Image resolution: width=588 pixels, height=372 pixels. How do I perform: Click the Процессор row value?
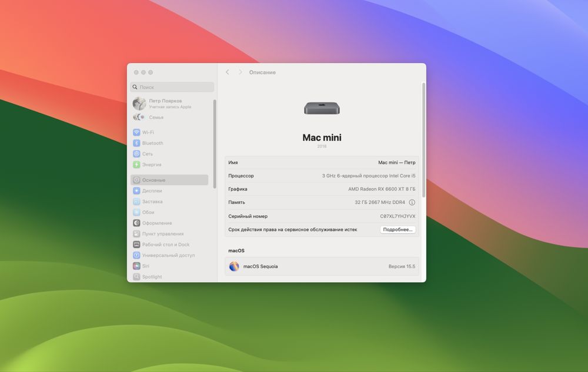click(x=369, y=176)
